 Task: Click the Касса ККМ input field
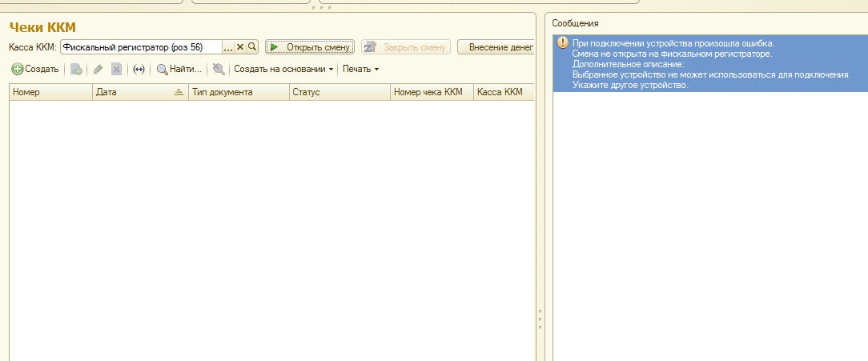142,47
